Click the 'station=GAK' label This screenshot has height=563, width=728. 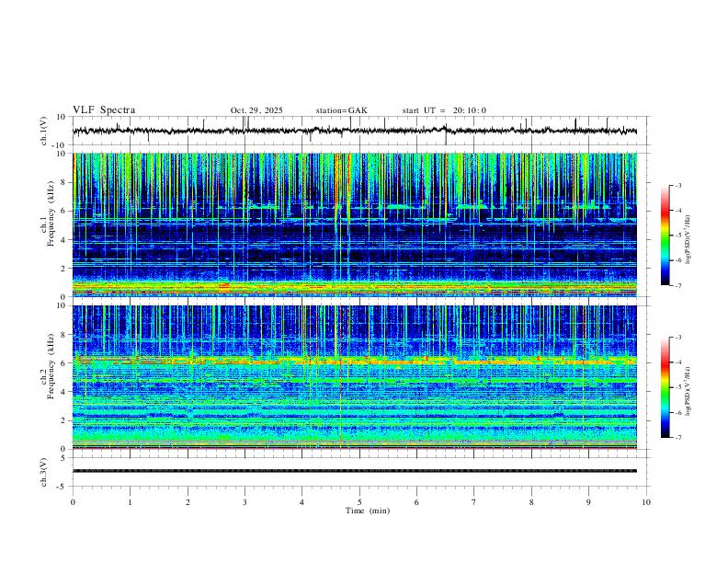coord(341,110)
